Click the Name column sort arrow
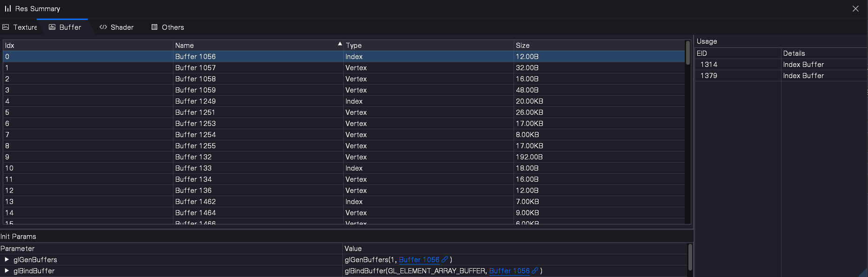Viewport: 868px width, 277px height. [340, 44]
